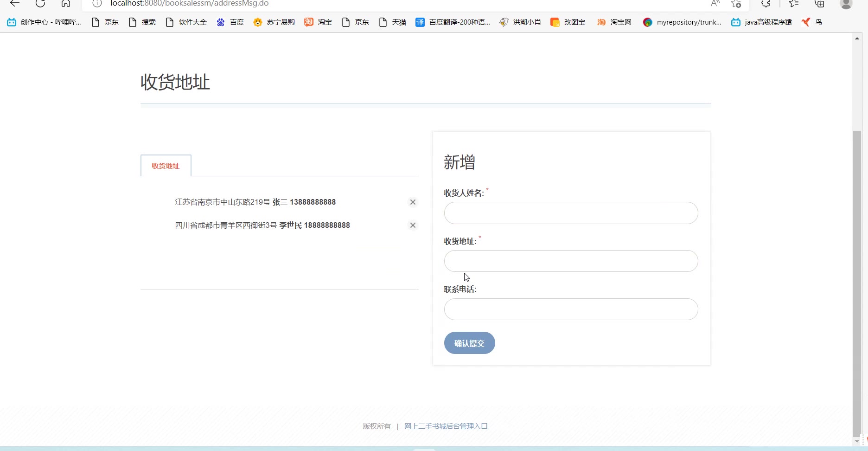Open the 百度 bookmark

click(x=230, y=22)
